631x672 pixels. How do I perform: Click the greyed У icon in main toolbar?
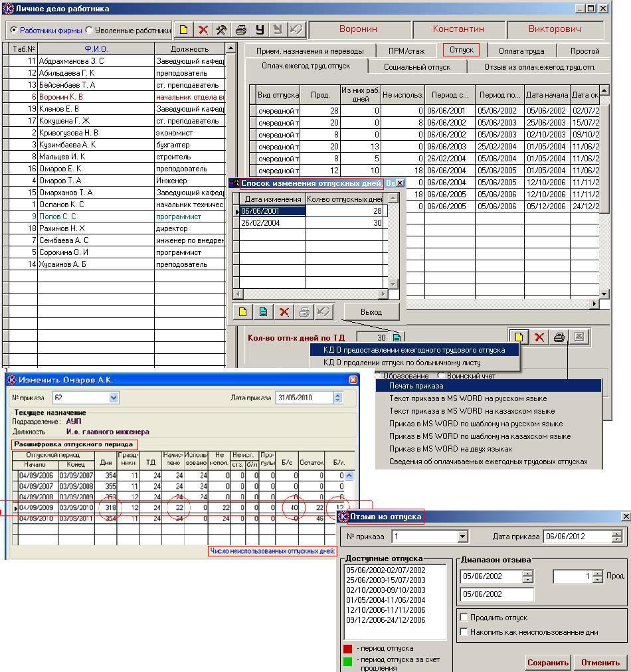[278, 30]
